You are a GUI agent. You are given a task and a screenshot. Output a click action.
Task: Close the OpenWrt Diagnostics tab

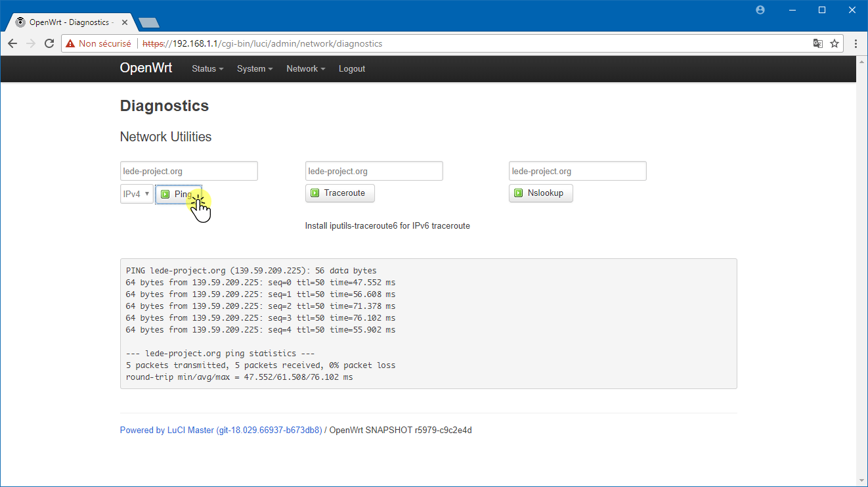[123, 22]
